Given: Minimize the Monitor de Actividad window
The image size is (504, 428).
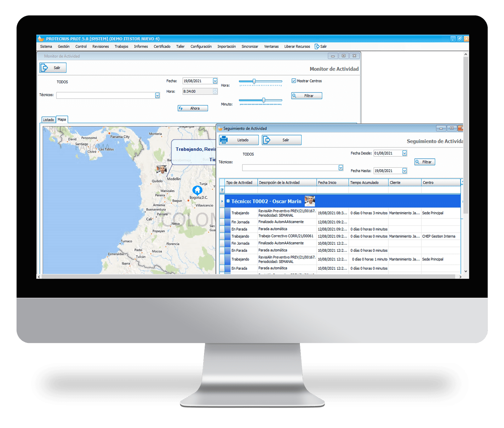Looking at the screenshot, I should (x=333, y=56).
